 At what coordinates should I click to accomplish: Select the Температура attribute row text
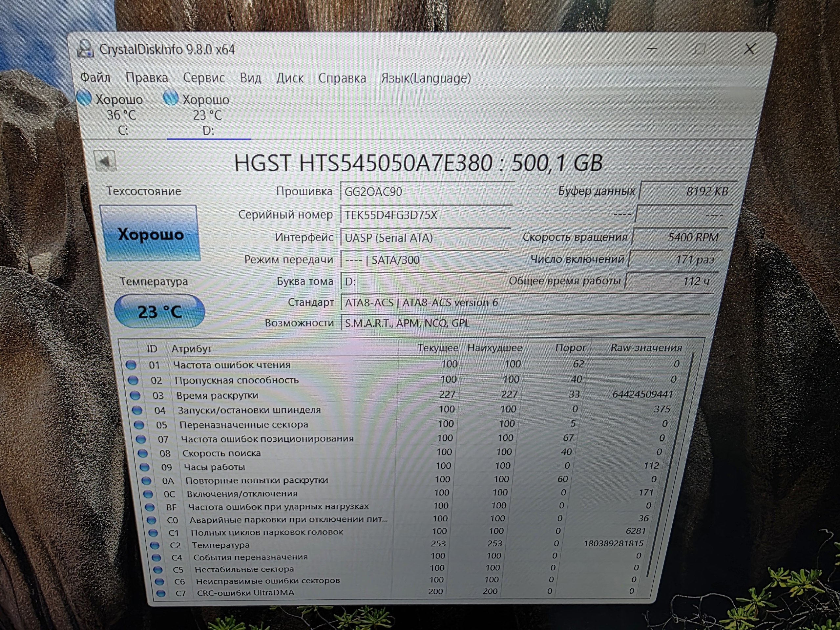click(x=220, y=545)
